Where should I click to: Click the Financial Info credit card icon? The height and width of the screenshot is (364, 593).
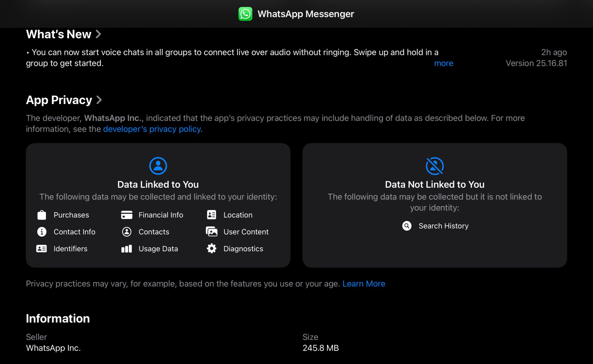(x=127, y=215)
